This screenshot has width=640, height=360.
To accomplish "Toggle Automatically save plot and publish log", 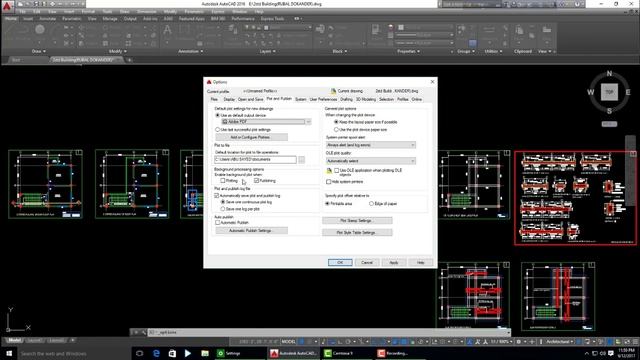I will tap(217, 196).
